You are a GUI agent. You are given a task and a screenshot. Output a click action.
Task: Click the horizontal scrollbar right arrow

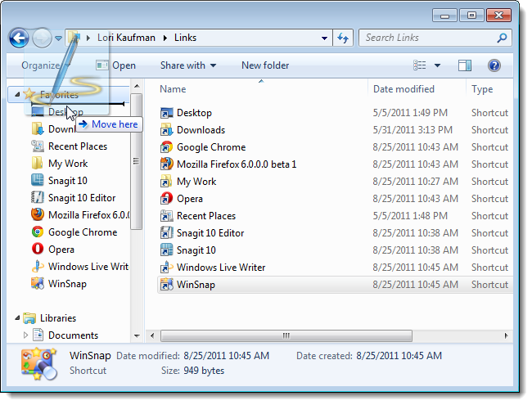[506, 335]
